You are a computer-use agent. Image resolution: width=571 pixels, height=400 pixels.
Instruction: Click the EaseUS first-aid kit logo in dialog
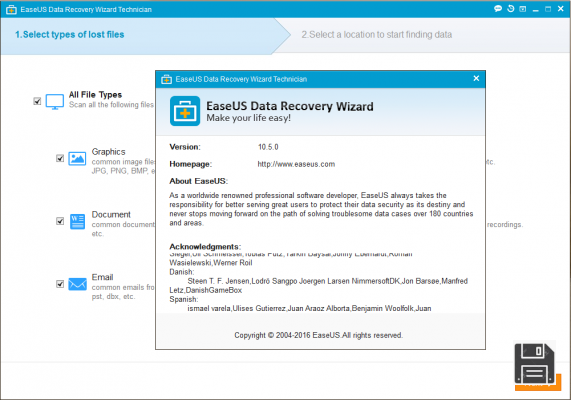pos(185,111)
